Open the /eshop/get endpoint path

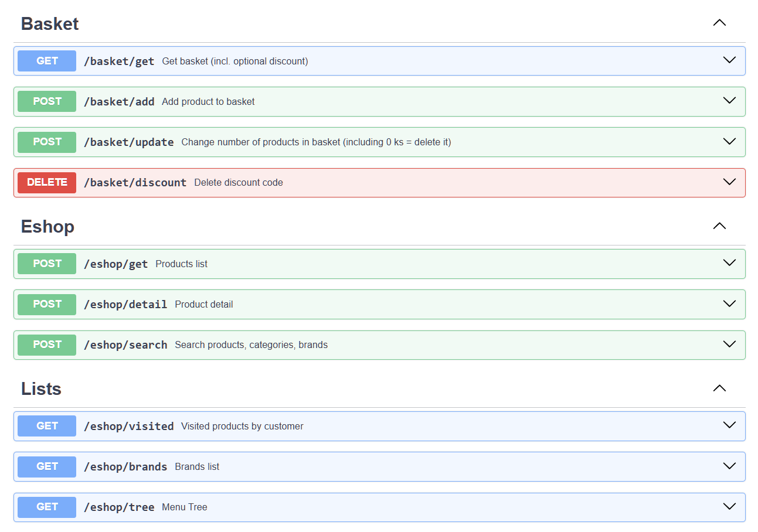(x=115, y=264)
